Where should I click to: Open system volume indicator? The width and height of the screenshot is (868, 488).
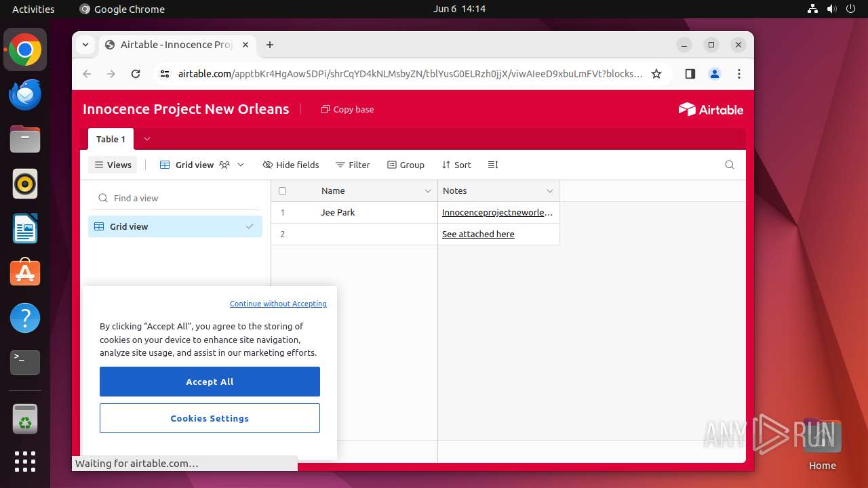[x=831, y=9]
